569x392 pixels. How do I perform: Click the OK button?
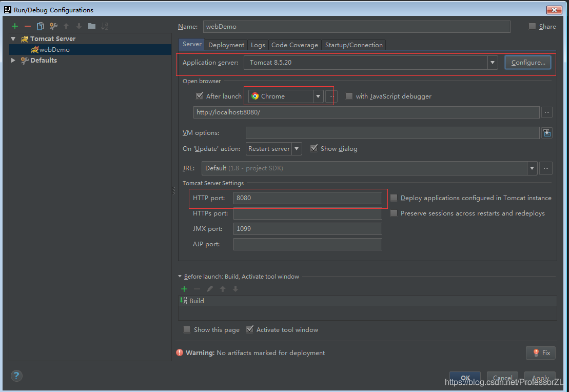click(x=465, y=378)
